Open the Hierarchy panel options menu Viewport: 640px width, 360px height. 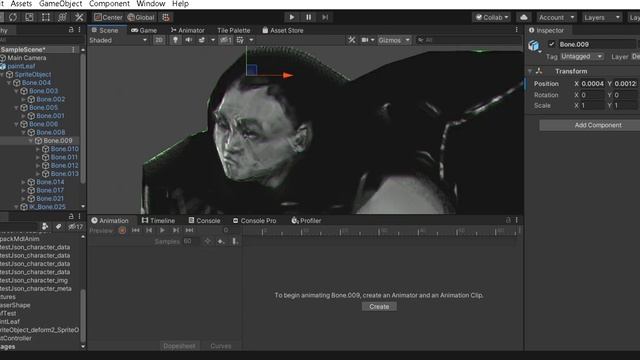point(80,30)
